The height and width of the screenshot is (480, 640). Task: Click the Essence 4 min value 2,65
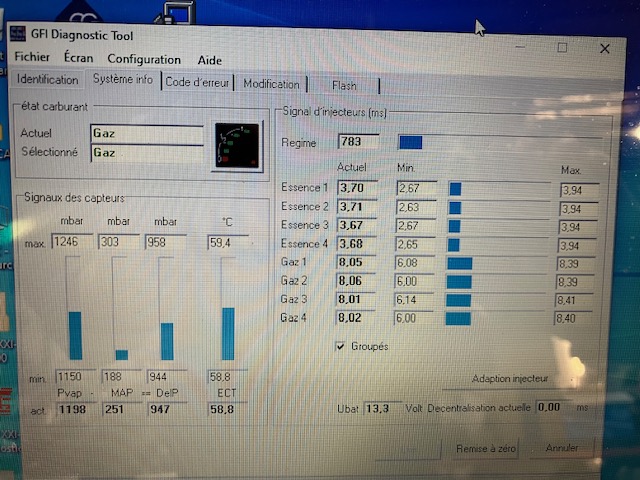click(x=415, y=244)
